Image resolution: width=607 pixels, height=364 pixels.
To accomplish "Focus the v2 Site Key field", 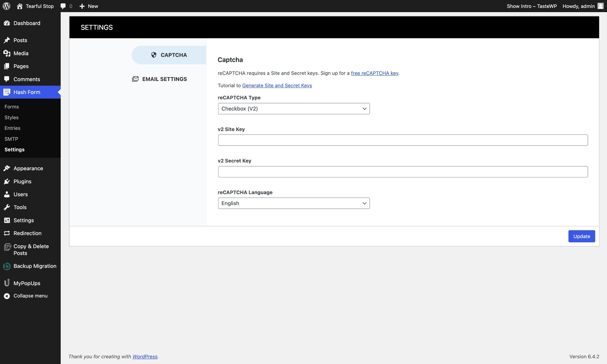I will tap(403, 140).
